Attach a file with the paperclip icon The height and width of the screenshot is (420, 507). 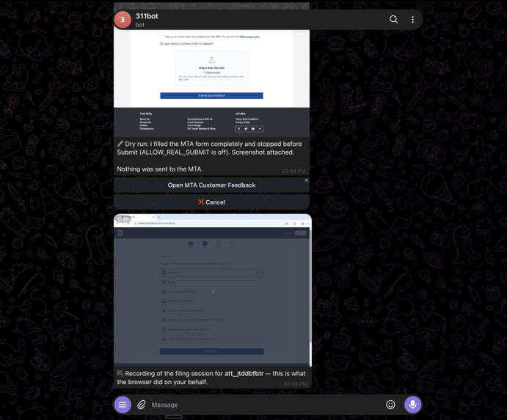tap(142, 405)
